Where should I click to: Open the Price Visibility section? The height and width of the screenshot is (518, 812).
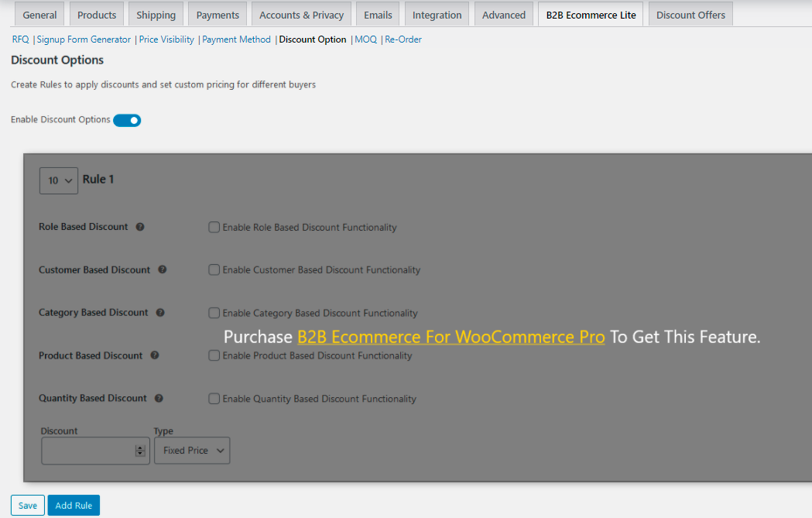tap(166, 39)
